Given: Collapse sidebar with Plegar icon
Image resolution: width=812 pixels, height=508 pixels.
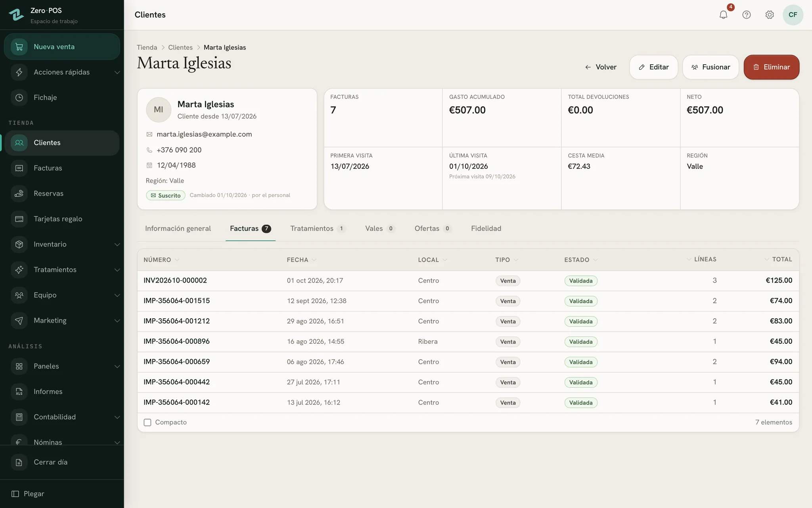Looking at the screenshot, I should 15,494.
